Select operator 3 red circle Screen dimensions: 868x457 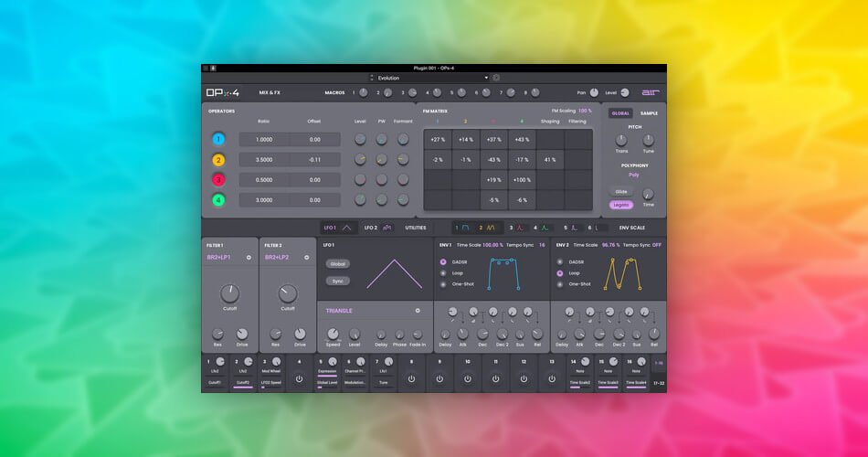click(x=218, y=180)
